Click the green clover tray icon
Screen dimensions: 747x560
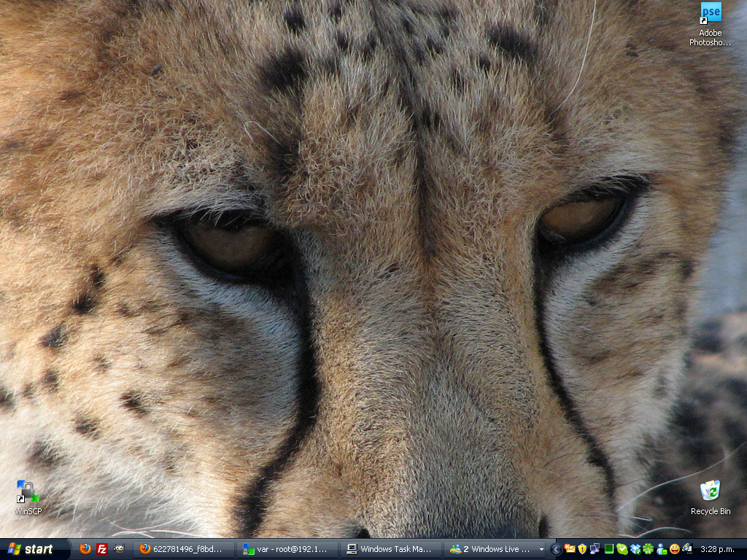tap(648, 549)
